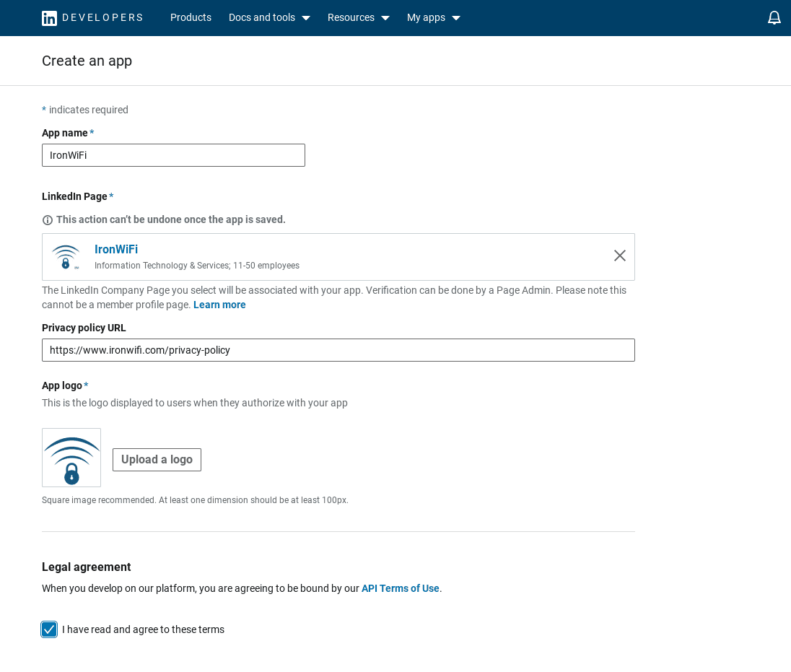Click the Upload a logo button
791x672 pixels.
(x=157, y=460)
